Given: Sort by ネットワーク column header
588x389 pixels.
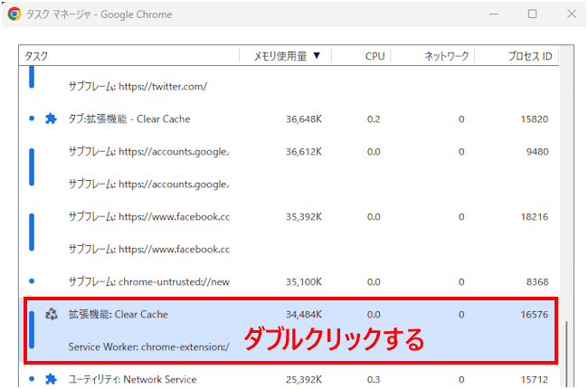Looking at the screenshot, I should pyautogui.click(x=433, y=56).
